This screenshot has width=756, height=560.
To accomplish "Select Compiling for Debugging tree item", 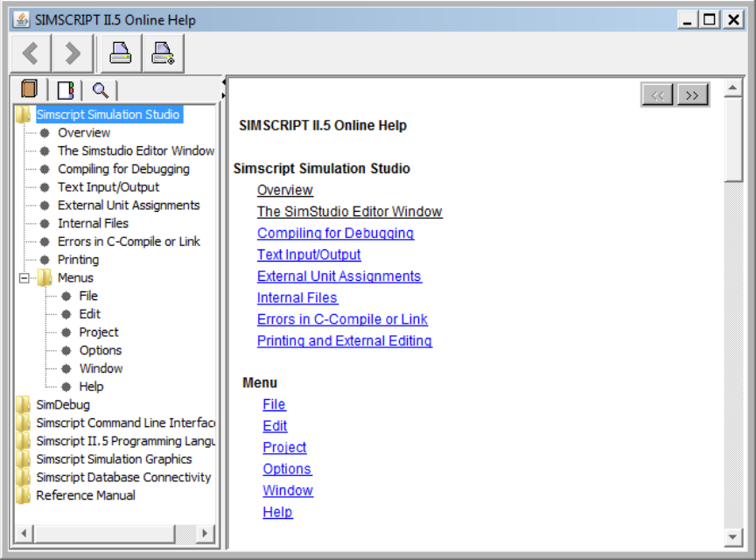I will (x=123, y=169).
